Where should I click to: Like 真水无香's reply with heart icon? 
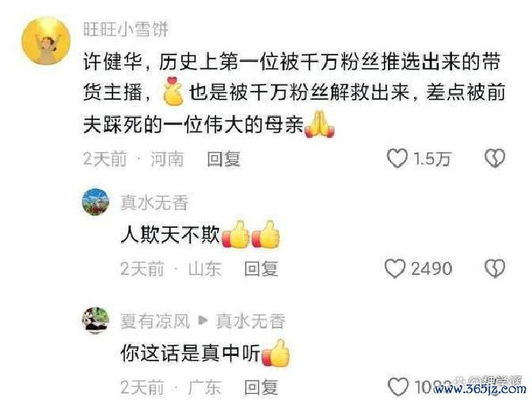[x=395, y=268]
